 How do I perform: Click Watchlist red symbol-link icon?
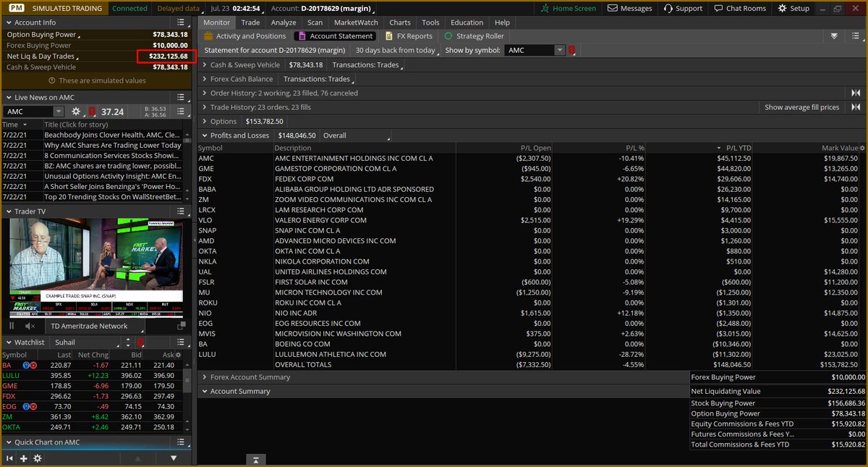(141, 342)
